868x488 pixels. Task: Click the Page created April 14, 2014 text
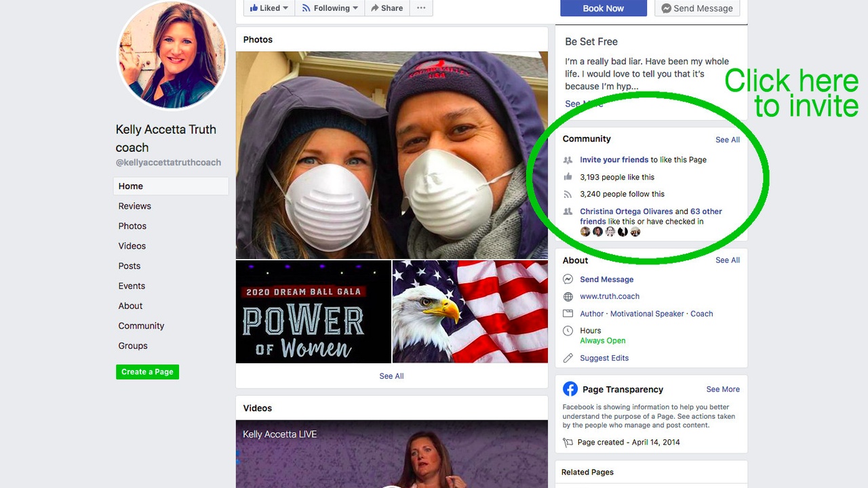point(629,443)
